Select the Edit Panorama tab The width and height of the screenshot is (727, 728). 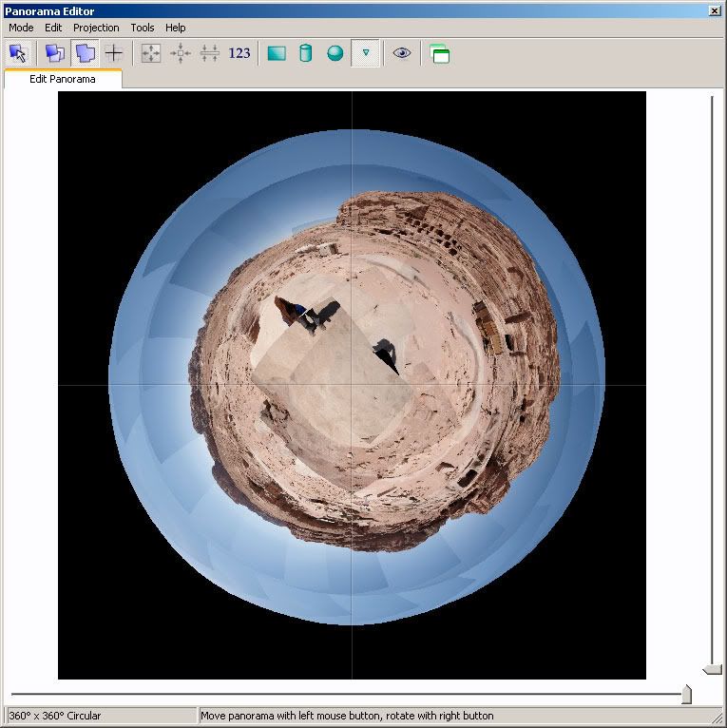pos(63,79)
